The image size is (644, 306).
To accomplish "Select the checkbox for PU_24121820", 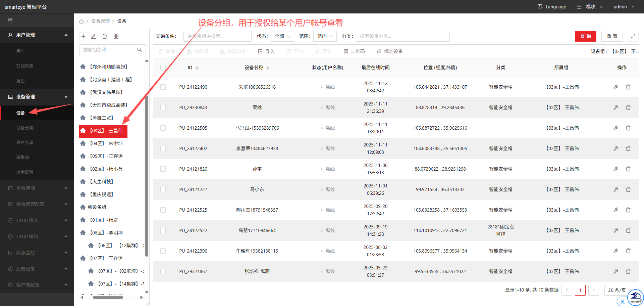I will [163, 169].
